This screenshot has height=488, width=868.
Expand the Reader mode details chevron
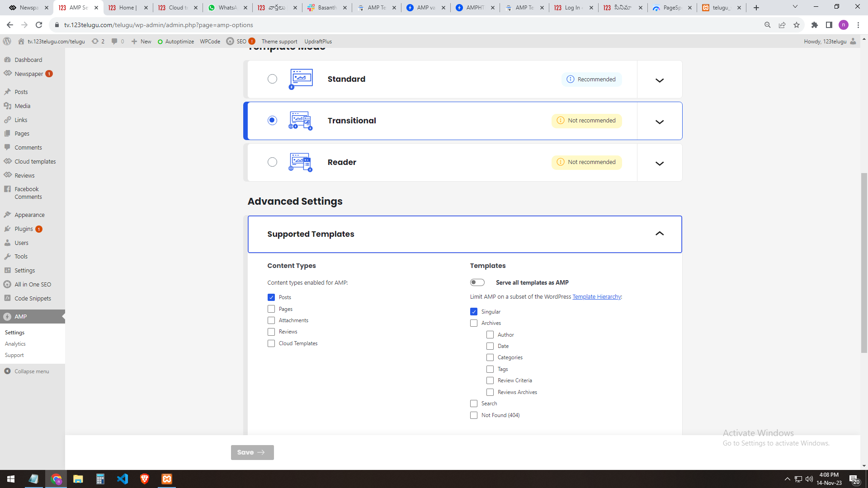tap(660, 163)
